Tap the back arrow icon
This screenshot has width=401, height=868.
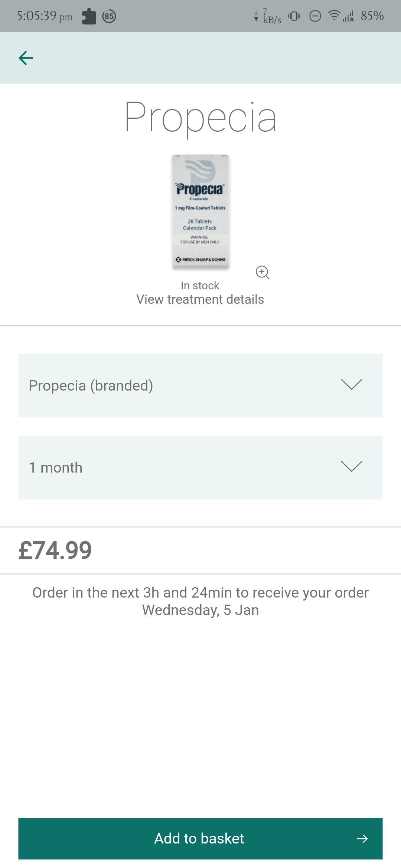pyautogui.click(x=26, y=58)
